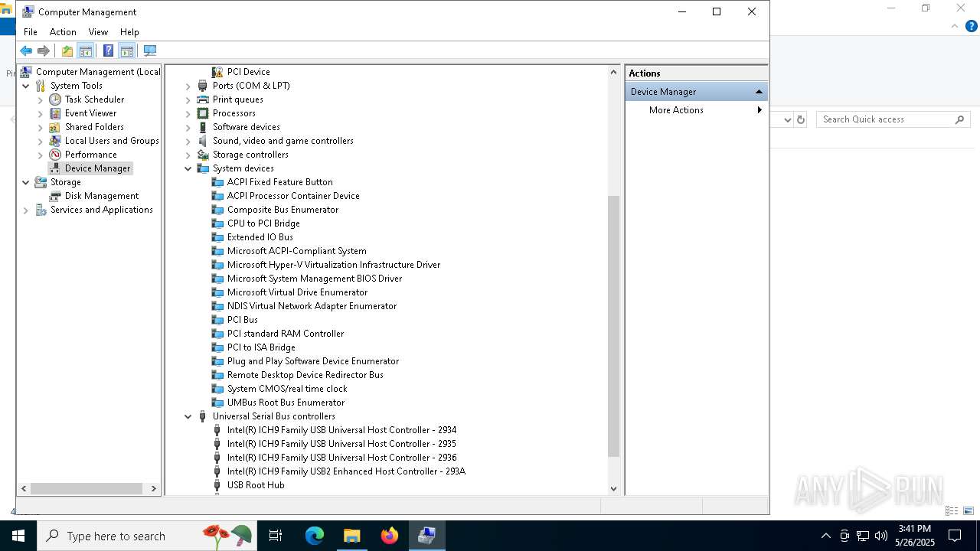The image size is (980, 551).
Task: Click the Up one level folder icon
Action: click(x=67, y=51)
